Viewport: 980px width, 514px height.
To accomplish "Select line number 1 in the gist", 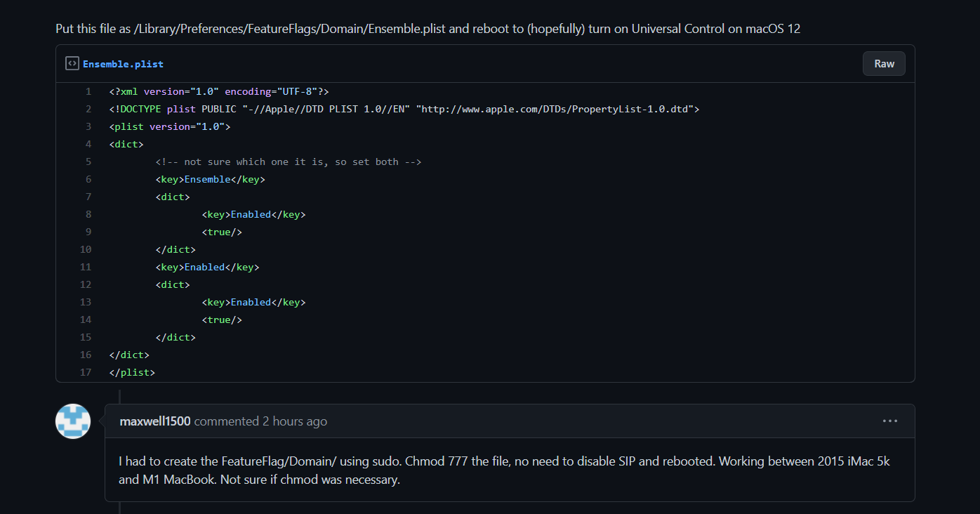I will (88, 91).
